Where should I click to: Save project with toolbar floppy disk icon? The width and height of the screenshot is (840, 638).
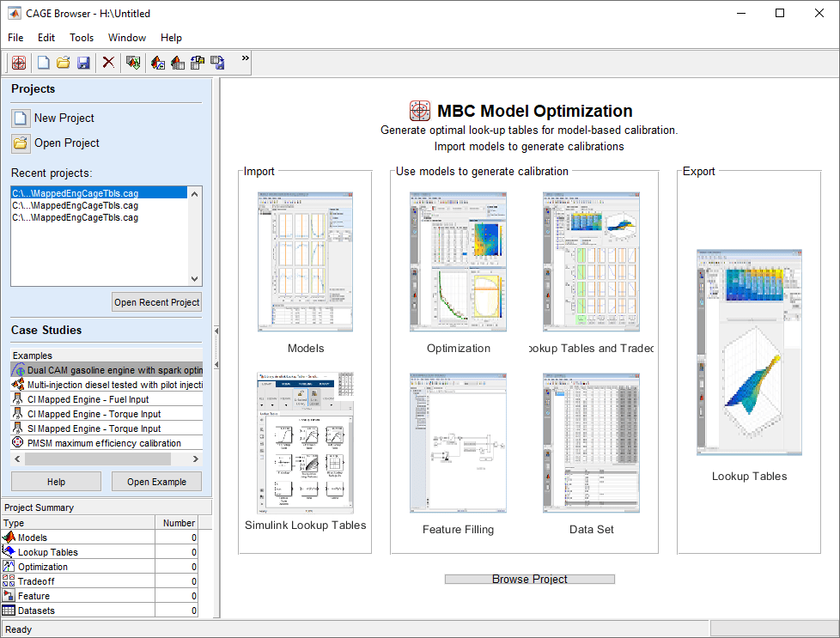[83, 63]
